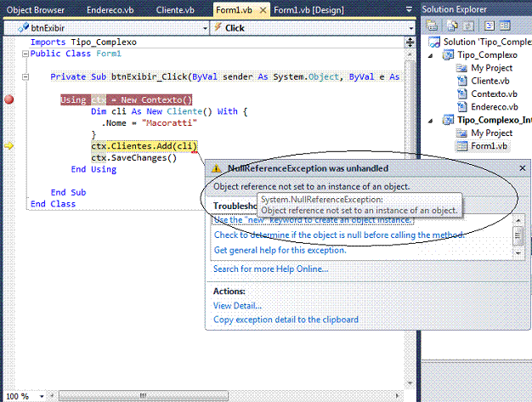Click the yellow current-statement arrow in margin
This screenshot has height=402, width=532.
tap(9, 146)
